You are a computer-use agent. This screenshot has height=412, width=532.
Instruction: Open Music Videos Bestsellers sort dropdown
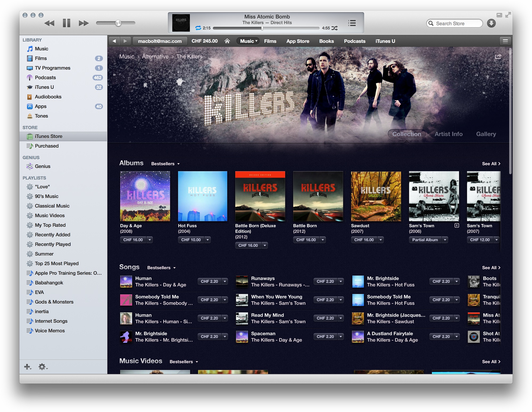click(184, 362)
